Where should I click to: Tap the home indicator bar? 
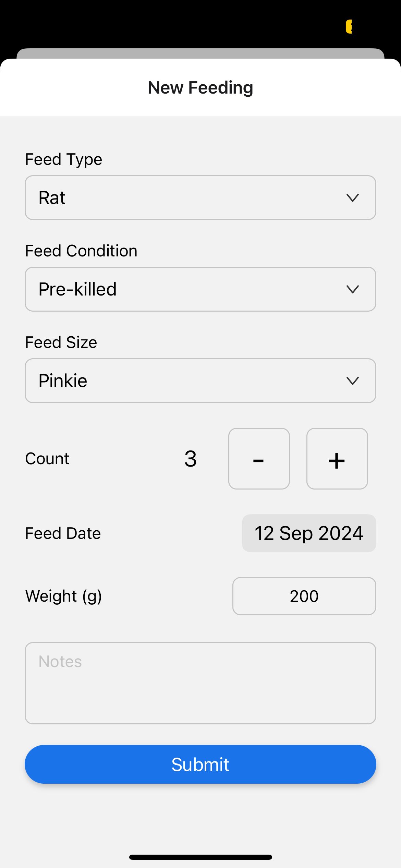(x=200, y=857)
